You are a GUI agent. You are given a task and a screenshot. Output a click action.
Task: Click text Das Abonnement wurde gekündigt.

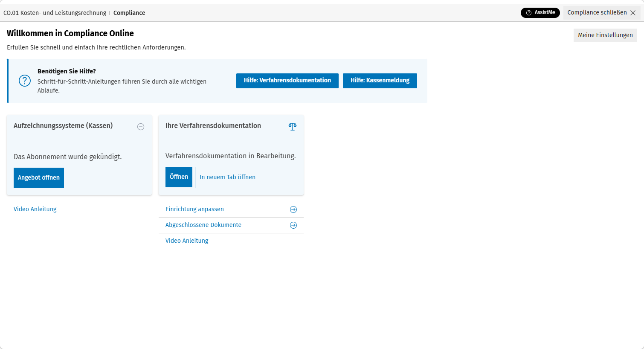pos(68,157)
